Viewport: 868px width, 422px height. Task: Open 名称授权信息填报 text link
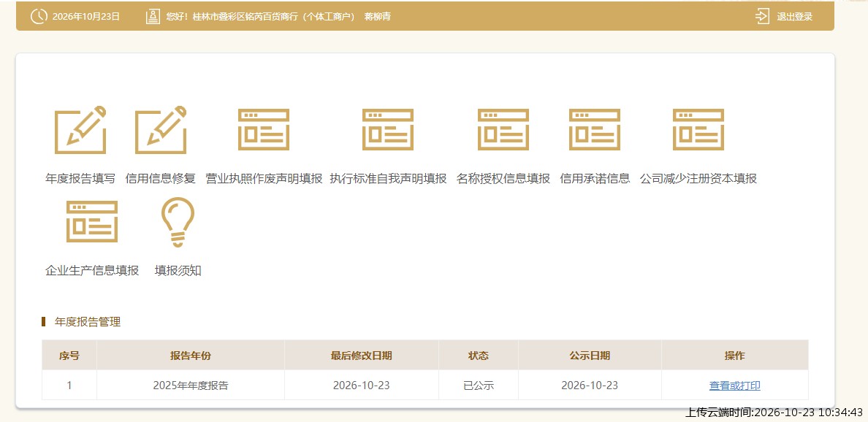coord(503,179)
